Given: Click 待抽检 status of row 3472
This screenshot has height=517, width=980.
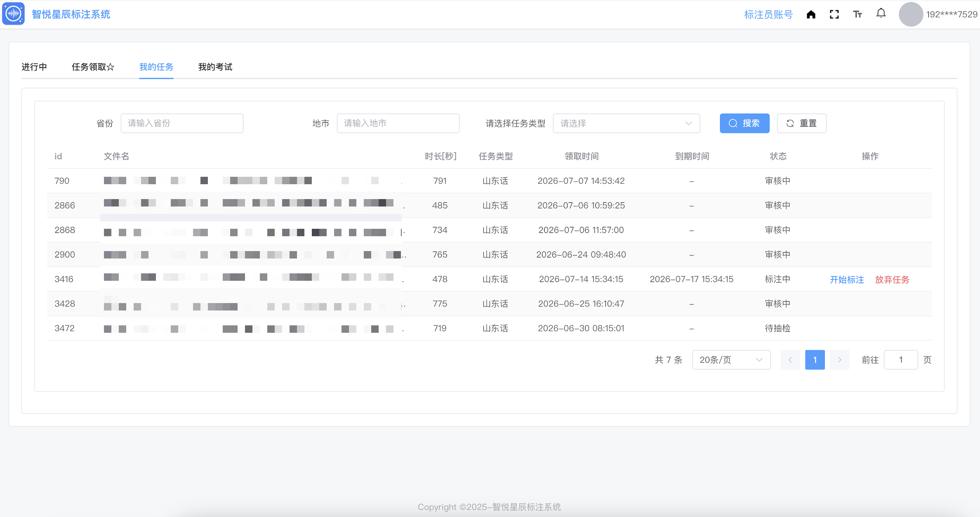Looking at the screenshot, I should point(778,328).
